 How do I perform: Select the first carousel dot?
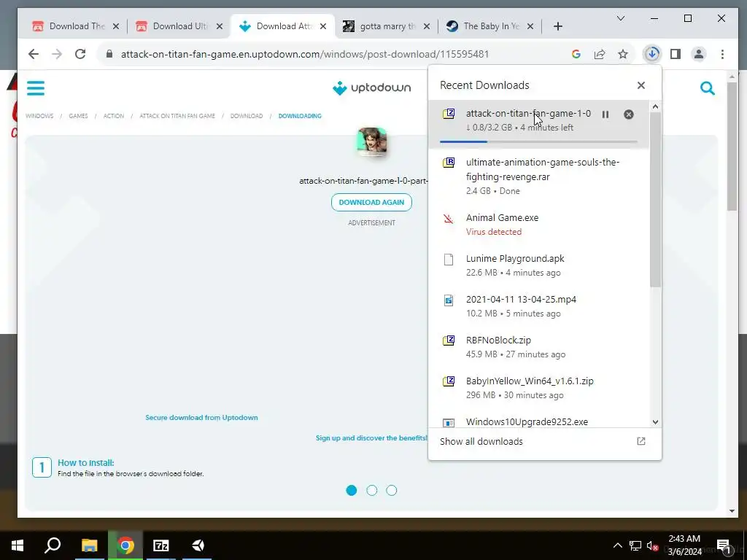[352, 491]
